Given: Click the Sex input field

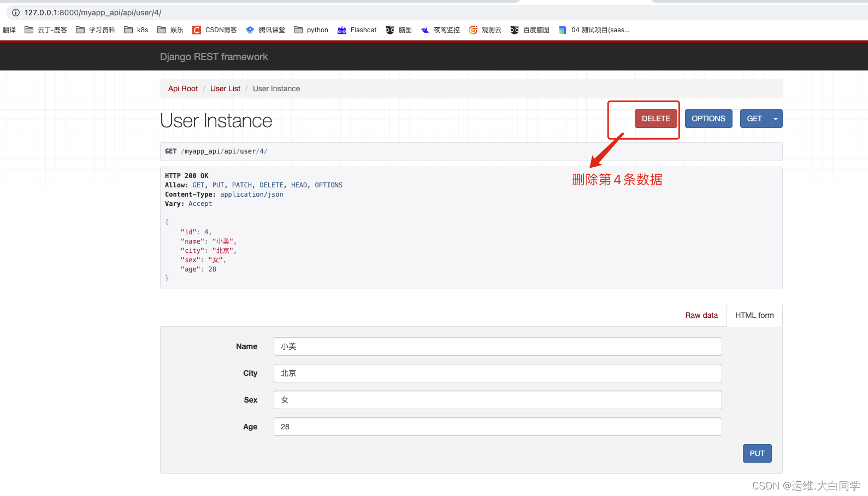Looking at the screenshot, I should [x=498, y=400].
